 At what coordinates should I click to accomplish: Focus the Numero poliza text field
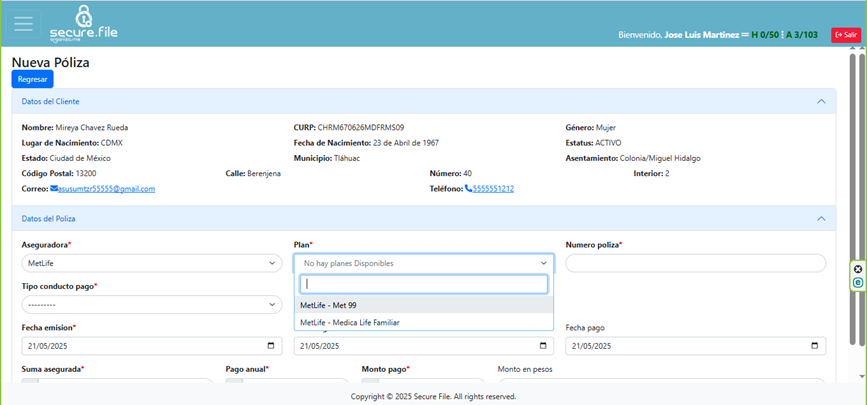tap(695, 263)
